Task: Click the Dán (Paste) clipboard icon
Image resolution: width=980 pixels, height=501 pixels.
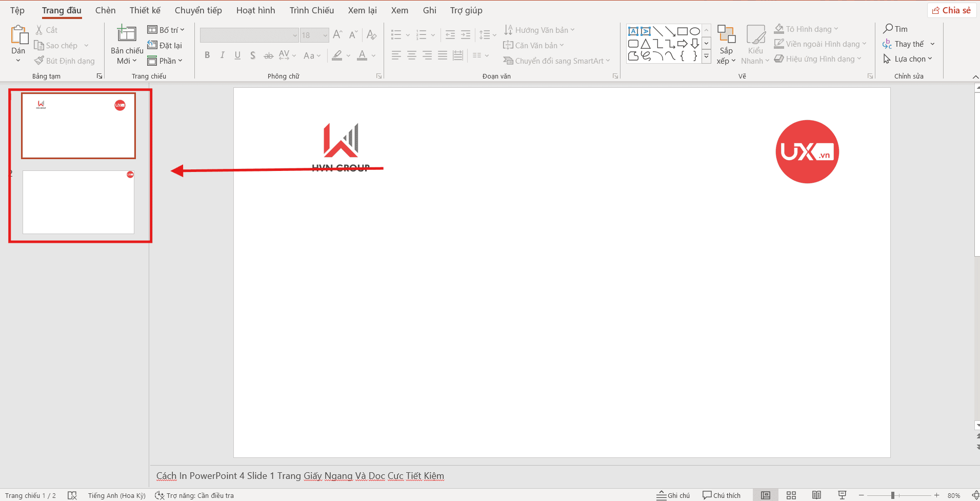Action: coord(18,35)
